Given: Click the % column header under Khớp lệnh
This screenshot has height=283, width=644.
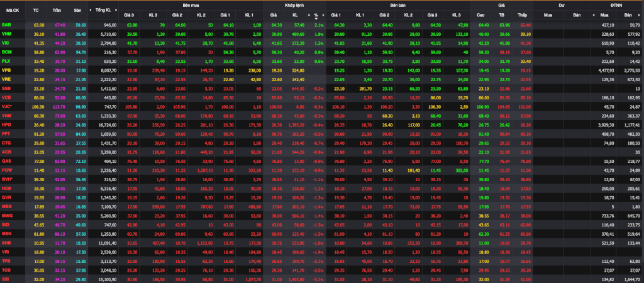Looking at the screenshot, I should click(316, 15).
